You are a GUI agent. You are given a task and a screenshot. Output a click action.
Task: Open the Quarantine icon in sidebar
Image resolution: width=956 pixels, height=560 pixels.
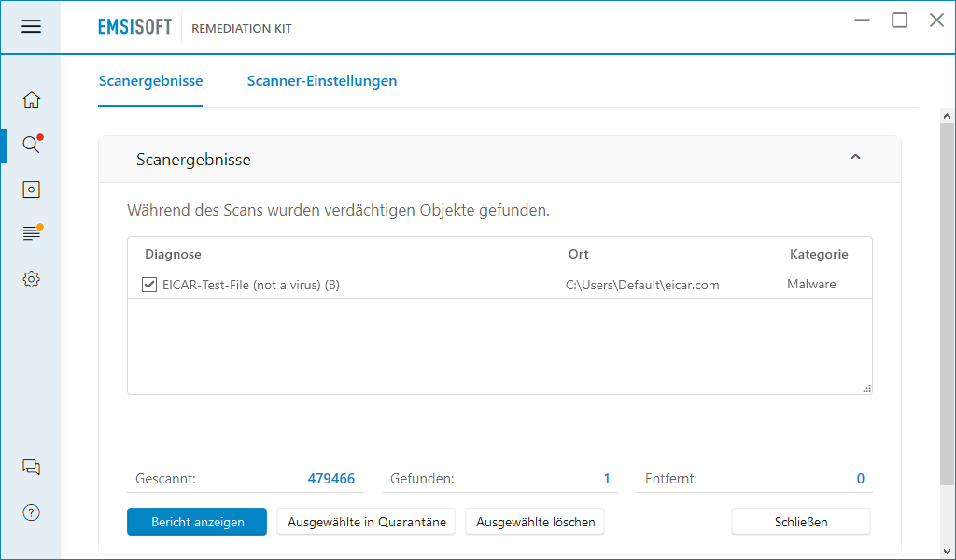31,189
